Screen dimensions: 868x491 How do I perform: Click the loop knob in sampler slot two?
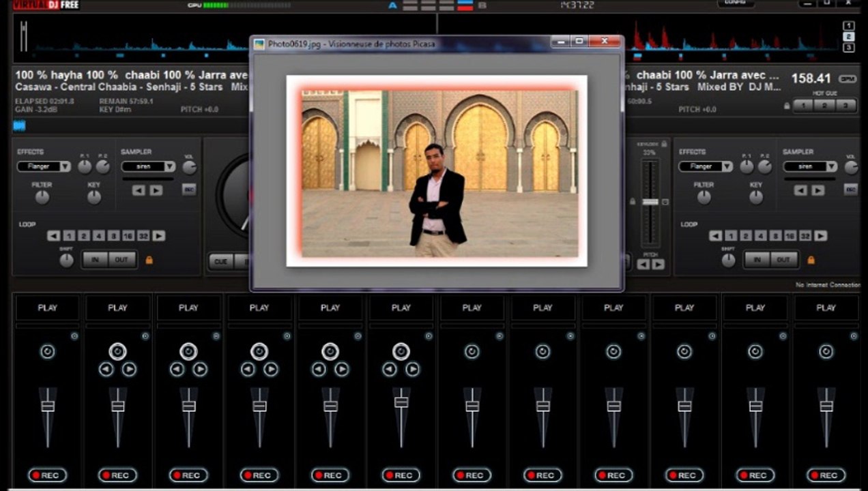(x=117, y=351)
